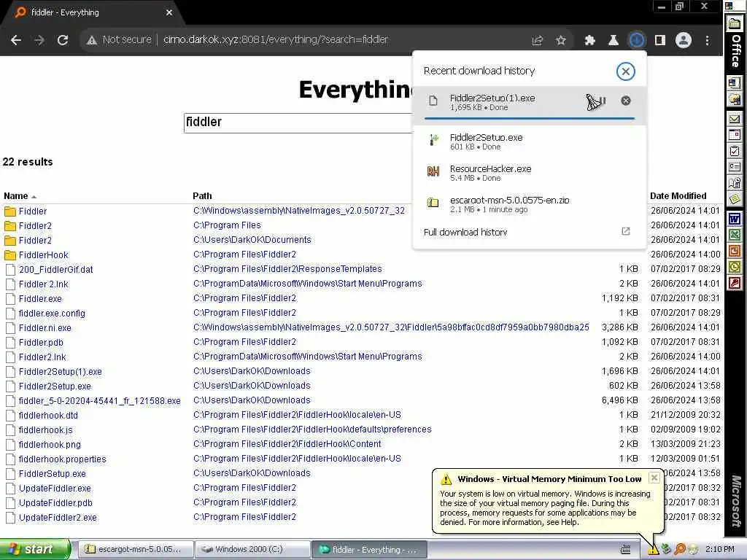
Task: Open Fiddler2Setup.exe 601 KB download entry
Action: 529,141
